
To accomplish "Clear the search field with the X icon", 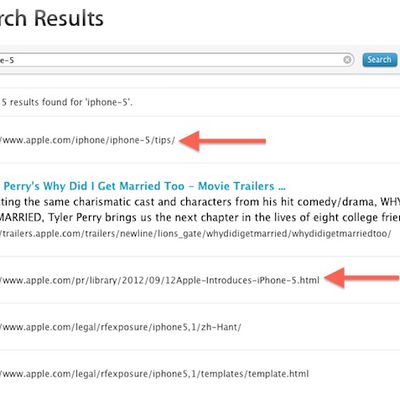I will (x=347, y=60).
